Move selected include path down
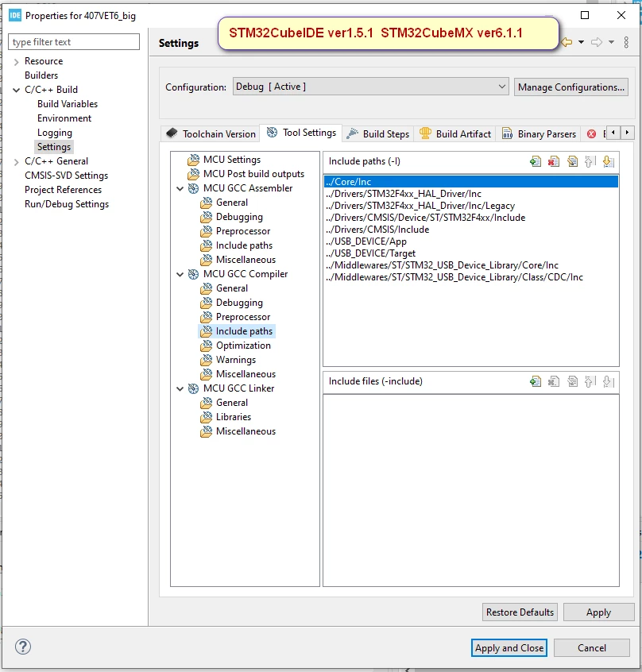 pyautogui.click(x=608, y=161)
